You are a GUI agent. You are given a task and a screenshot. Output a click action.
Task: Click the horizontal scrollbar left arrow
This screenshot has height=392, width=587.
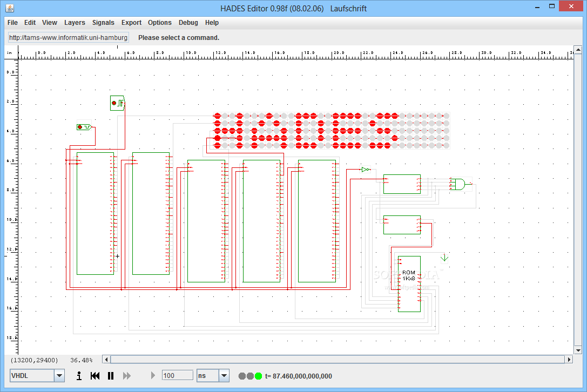click(x=107, y=360)
